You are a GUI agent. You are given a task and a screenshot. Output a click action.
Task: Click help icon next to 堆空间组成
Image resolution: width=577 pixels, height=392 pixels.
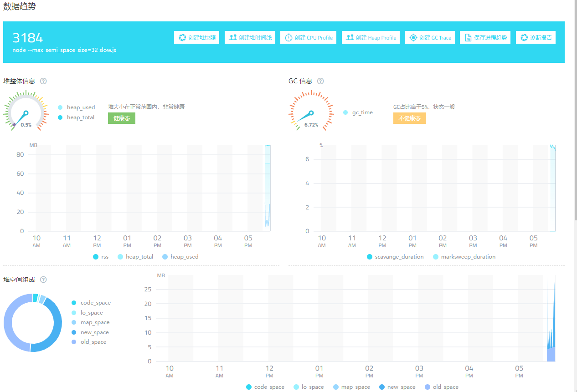pos(43,280)
